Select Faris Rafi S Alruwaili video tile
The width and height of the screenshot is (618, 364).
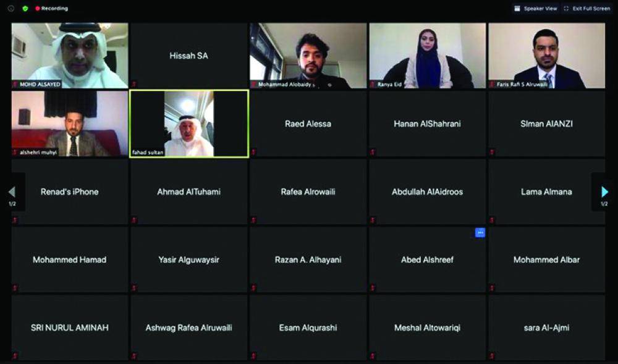point(547,56)
